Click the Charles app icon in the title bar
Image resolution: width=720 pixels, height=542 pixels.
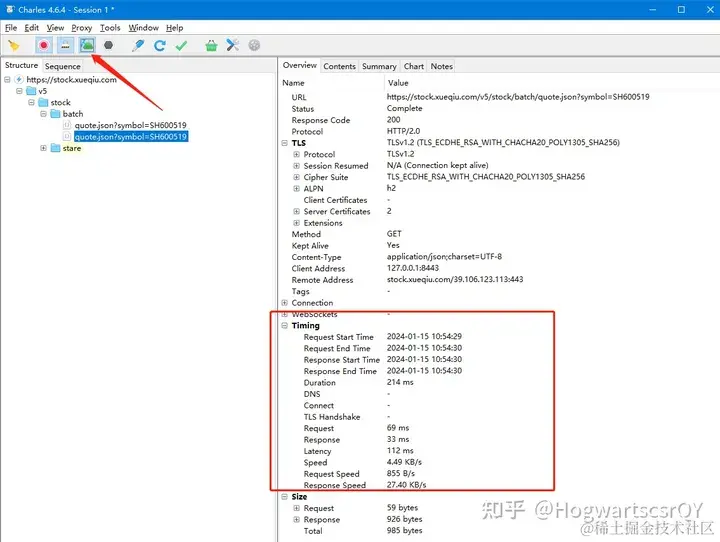point(10,9)
